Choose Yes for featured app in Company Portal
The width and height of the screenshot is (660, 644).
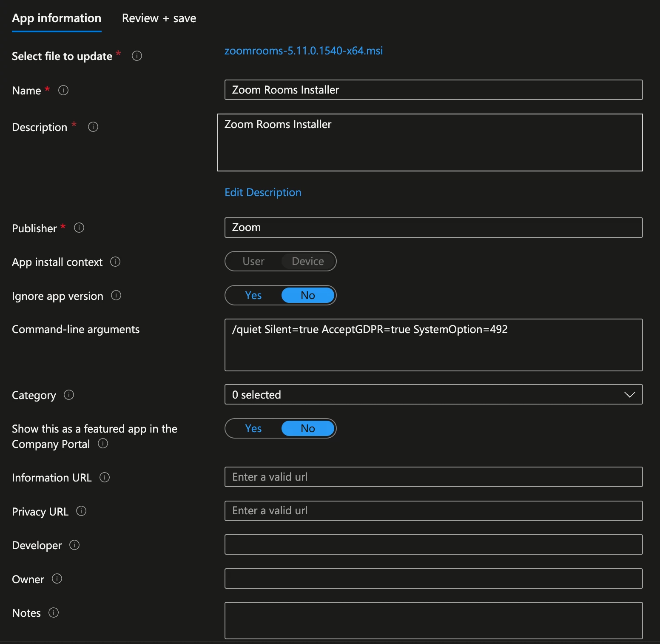click(253, 428)
